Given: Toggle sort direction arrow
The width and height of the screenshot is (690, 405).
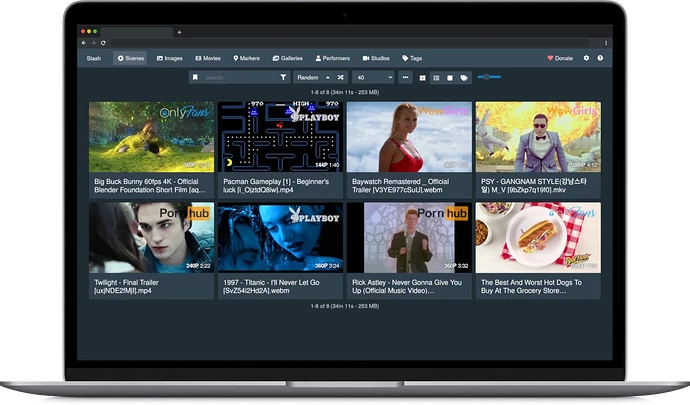Looking at the screenshot, I should coord(328,77).
